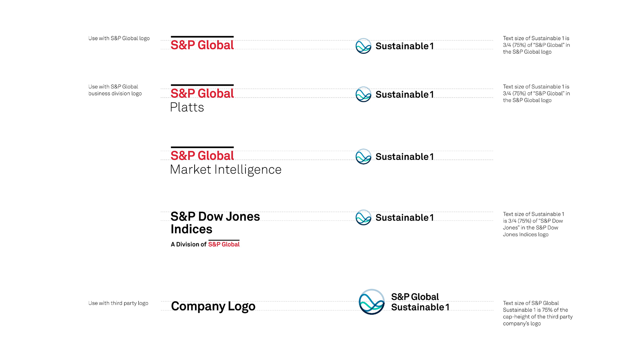
Task: Select the top red S&P Global logo
Action: point(202,43)
